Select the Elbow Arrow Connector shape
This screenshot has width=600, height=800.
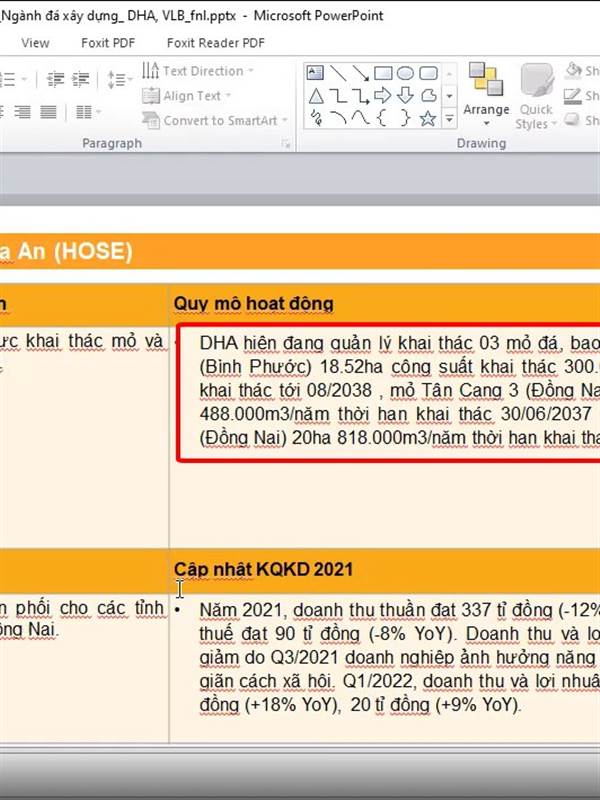[x=361, y=96]
